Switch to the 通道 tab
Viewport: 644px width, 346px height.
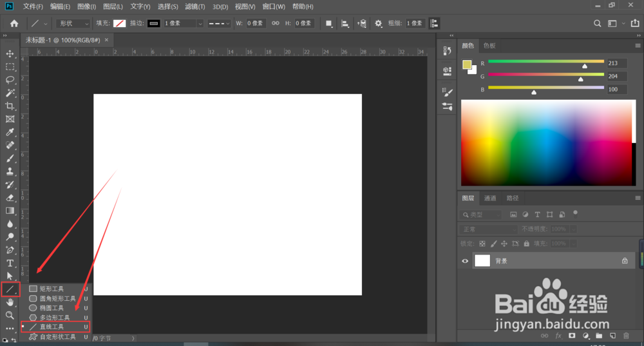point(490,198)
